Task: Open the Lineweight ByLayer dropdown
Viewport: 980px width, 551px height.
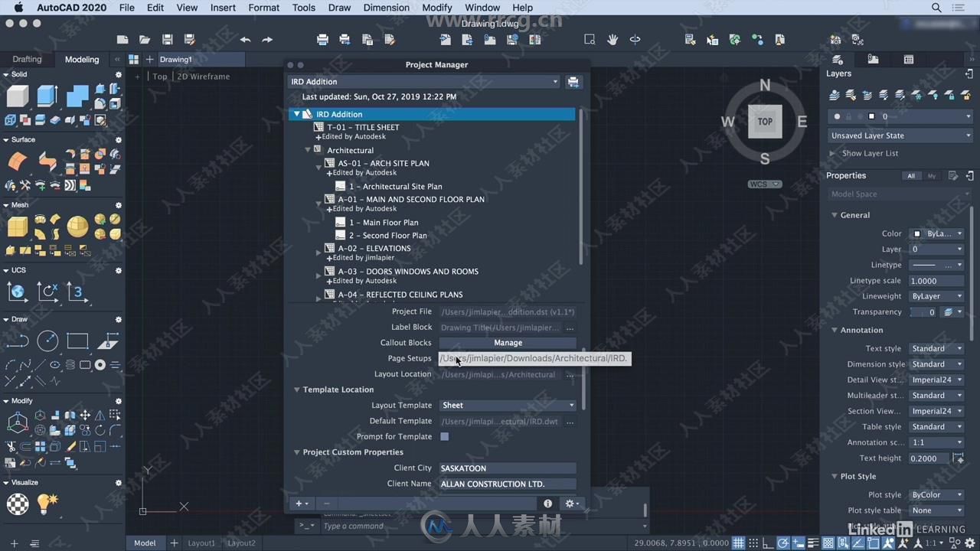Action: [x=936, y=296]
